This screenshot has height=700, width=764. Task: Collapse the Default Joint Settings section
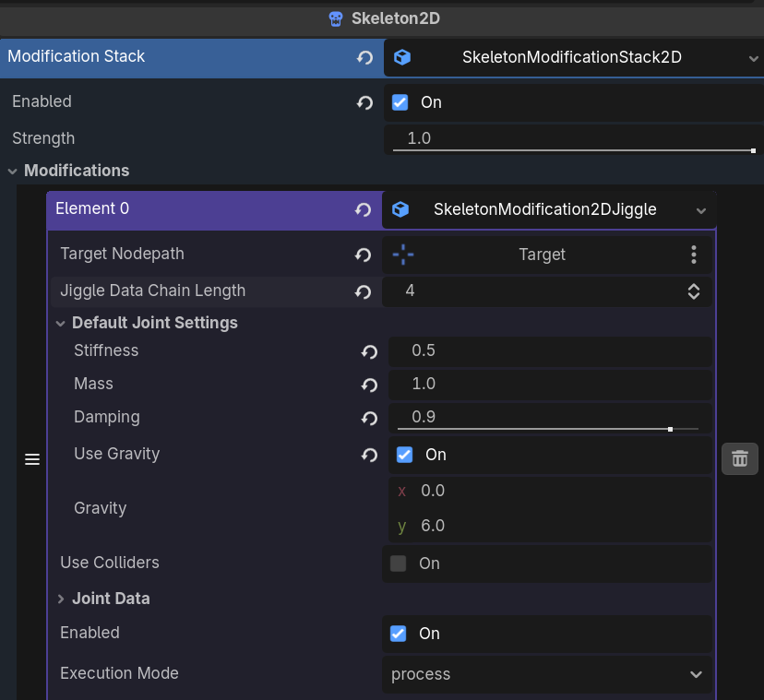61,323
